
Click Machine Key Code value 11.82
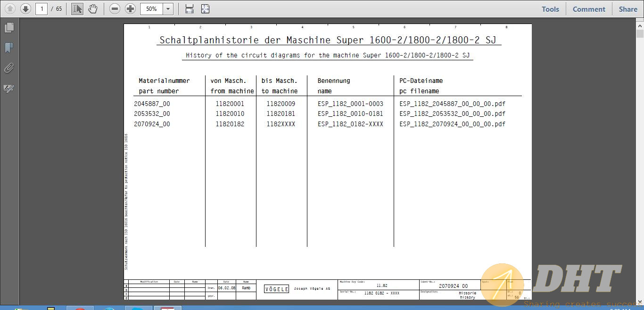click(x=382, y=286)
